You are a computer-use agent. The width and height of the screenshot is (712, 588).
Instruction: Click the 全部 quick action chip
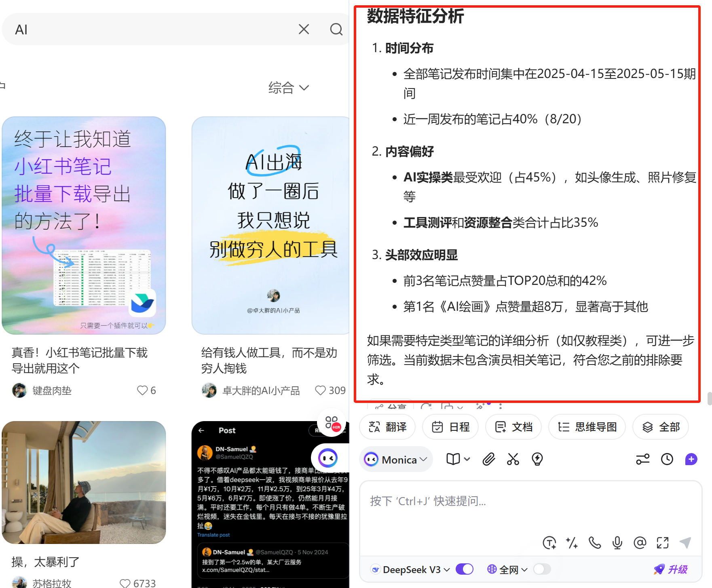(661, 427)
